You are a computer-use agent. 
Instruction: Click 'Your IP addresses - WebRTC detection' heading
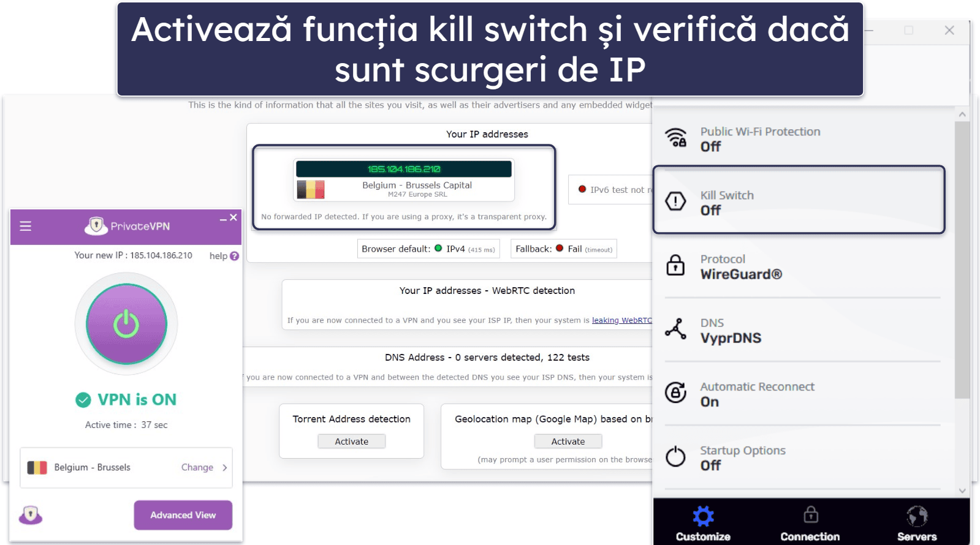[x=487, y=291]
